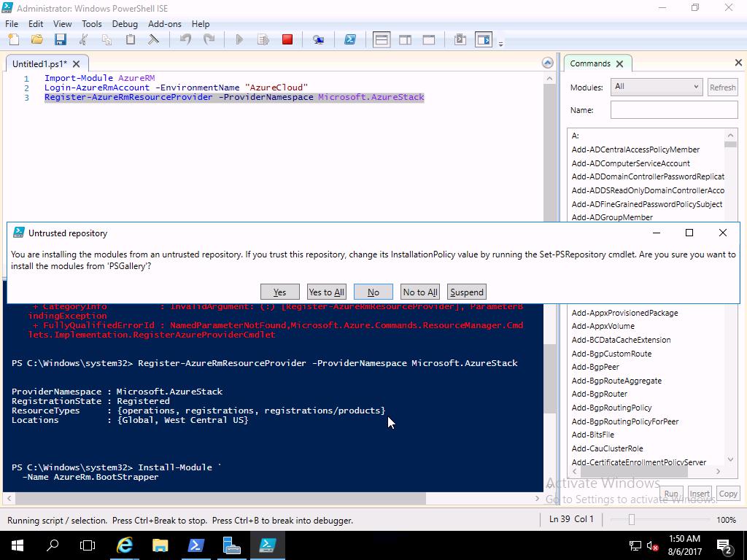
Task: Select Add-ADGroupMember in commands list
Action: click(x=612, y=217)
